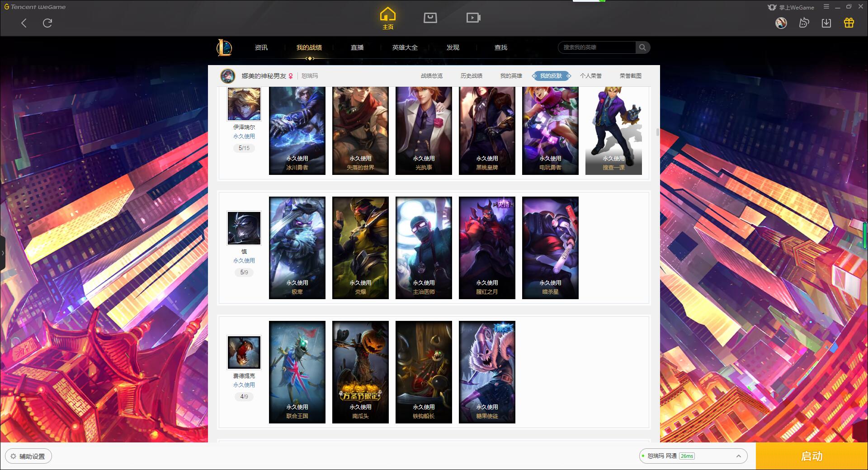
Task: Click the summoner name 娜美的神秘男友
Action: (264, 76)
